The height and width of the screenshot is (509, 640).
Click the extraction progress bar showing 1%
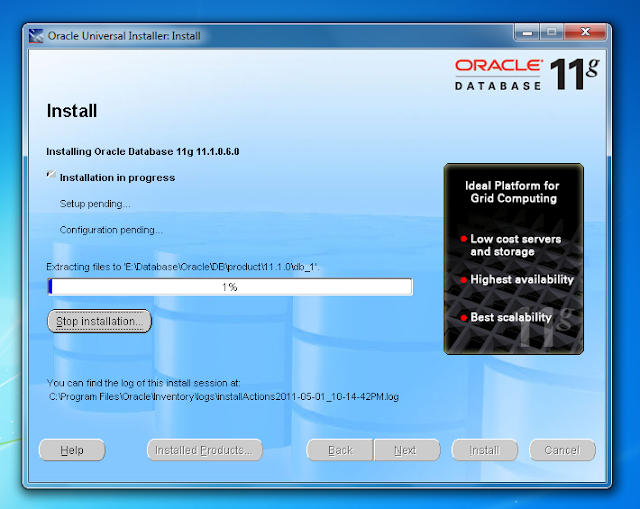230,287
